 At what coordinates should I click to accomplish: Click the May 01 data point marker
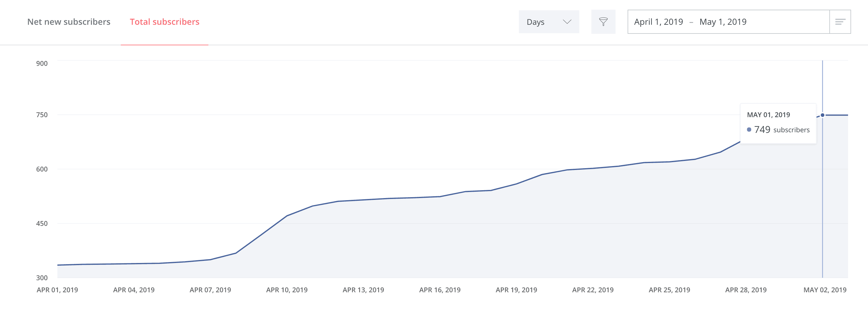[822, 115]
